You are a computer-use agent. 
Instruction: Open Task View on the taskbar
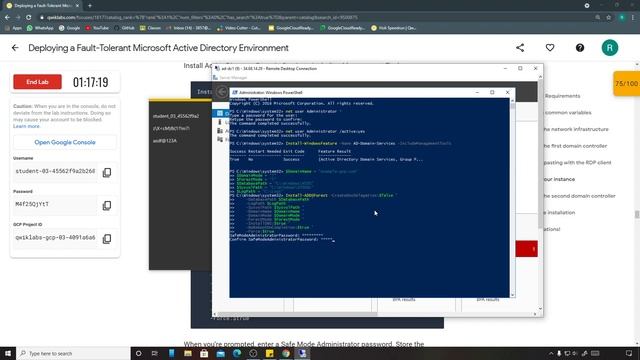tap(155, 353)
